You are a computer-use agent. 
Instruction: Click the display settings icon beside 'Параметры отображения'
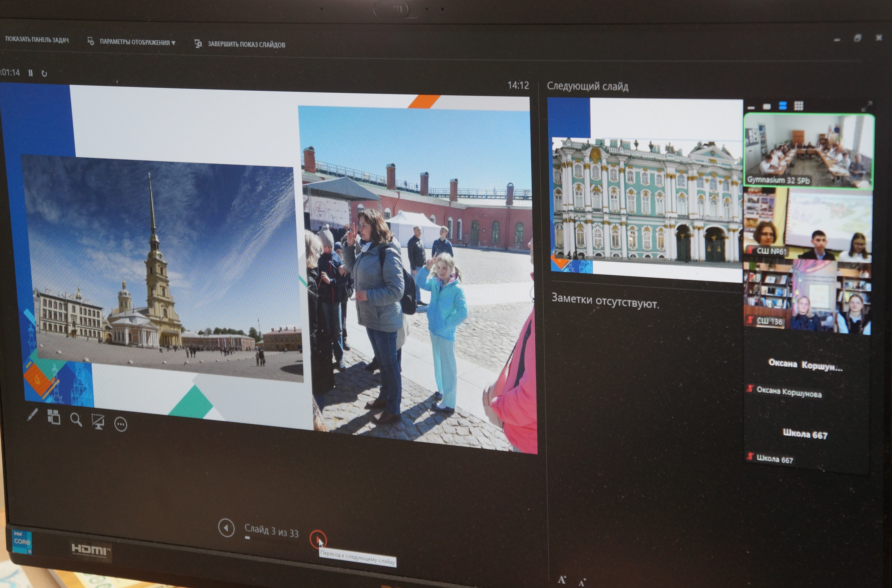point(91,41)
